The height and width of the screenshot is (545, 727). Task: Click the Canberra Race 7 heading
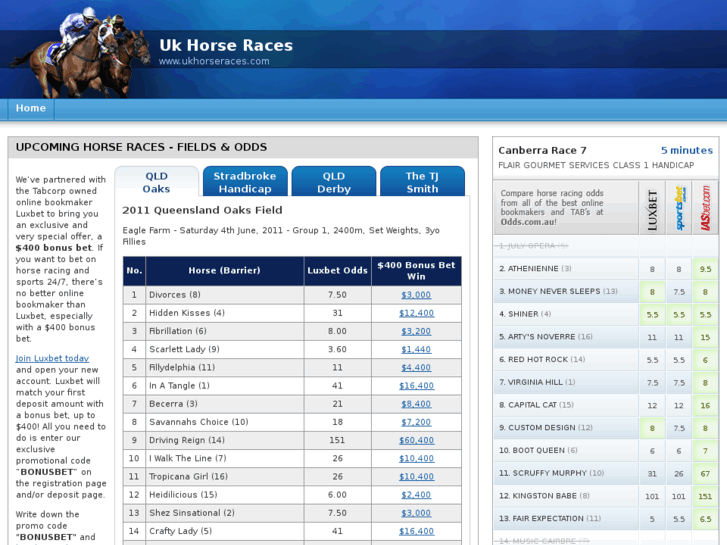click(x=542, y=150)
